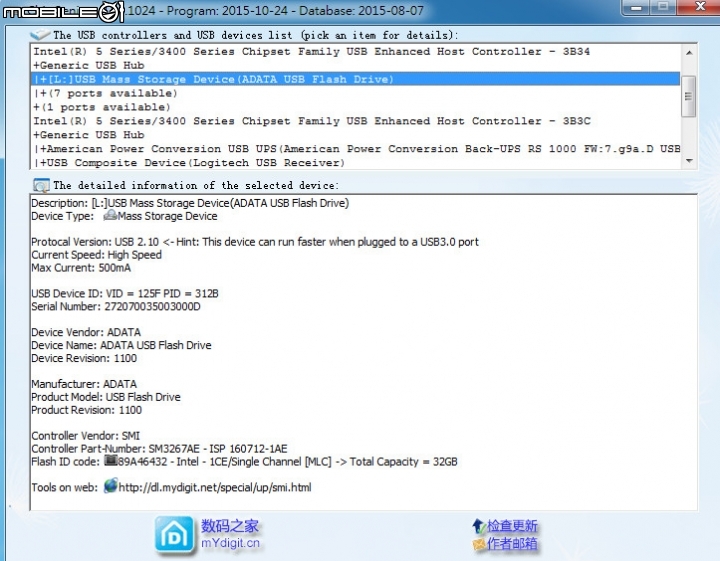The image size is (720, 561).
Task: Click the Device Name: ADATA USB Flash Drive line
Action: (121, 345)
